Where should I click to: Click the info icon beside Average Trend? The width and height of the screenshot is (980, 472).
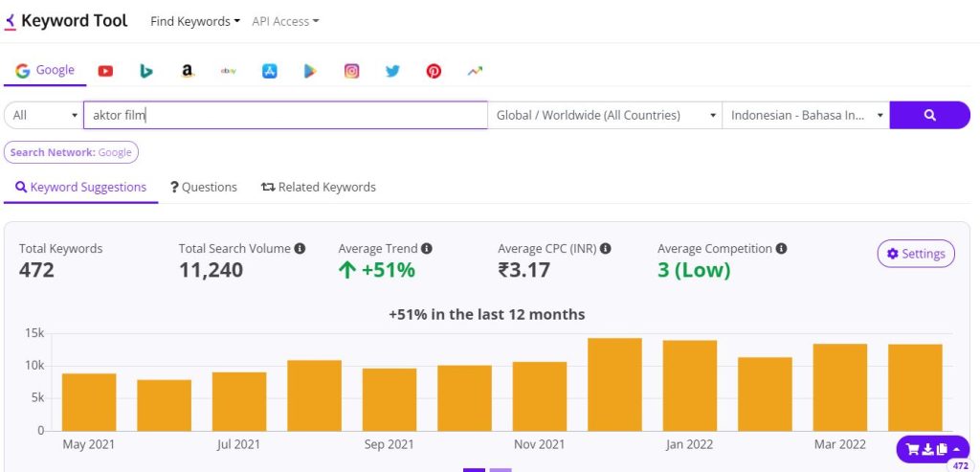tap(427, 249)
